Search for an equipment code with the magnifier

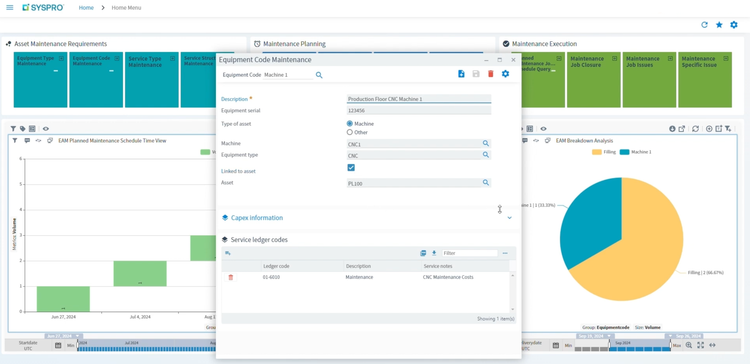tap(319, 75)
